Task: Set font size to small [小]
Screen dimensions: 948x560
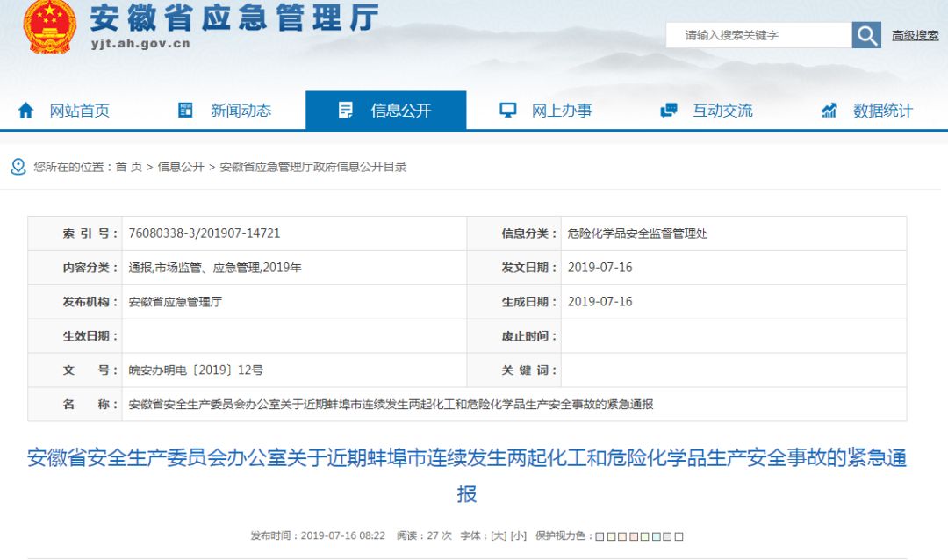Action: tap(519, 535)
